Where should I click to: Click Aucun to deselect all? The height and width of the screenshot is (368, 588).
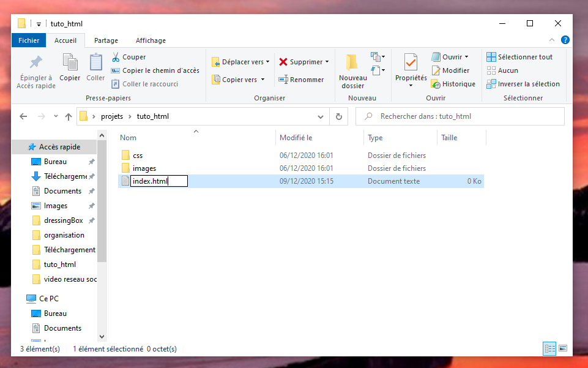coord(502,70)
